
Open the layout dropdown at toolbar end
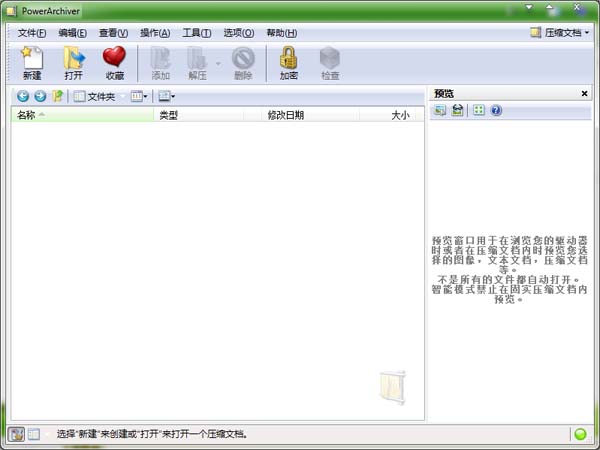point(167,96)
